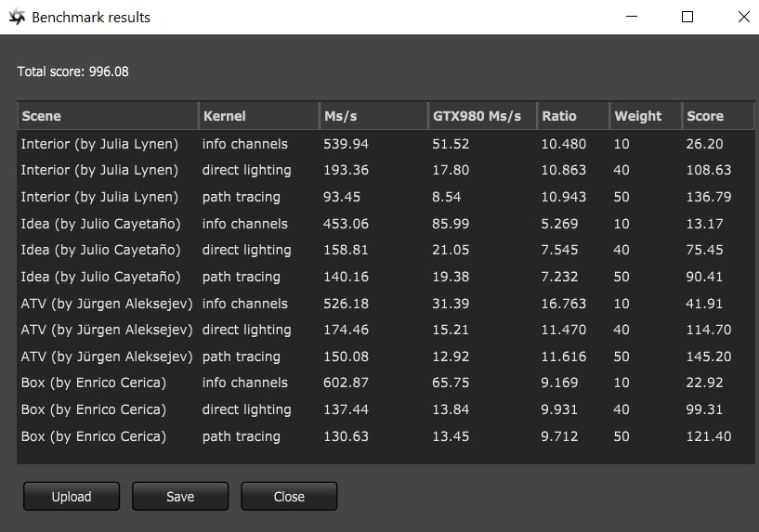The height and width of the screenshot is (532, 759).
Task: Close the results dialog via Close button
Action: (289, 496)
